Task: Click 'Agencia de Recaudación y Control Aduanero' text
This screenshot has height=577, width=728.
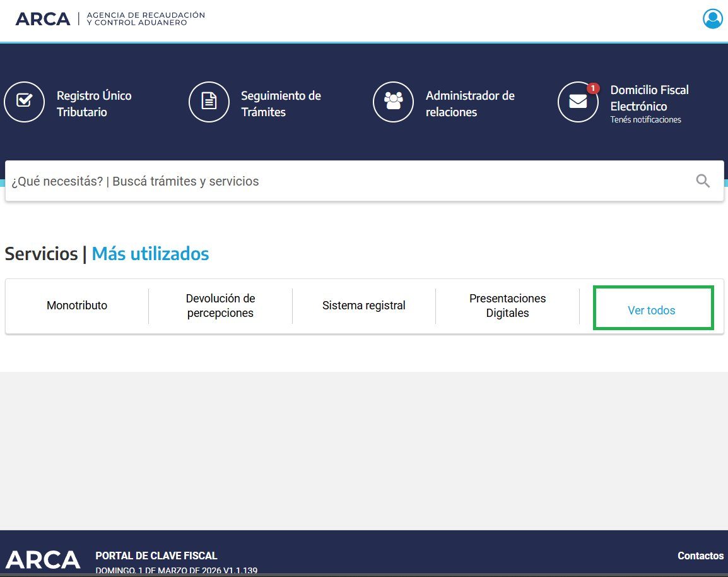Action: [x=146, y=18]
